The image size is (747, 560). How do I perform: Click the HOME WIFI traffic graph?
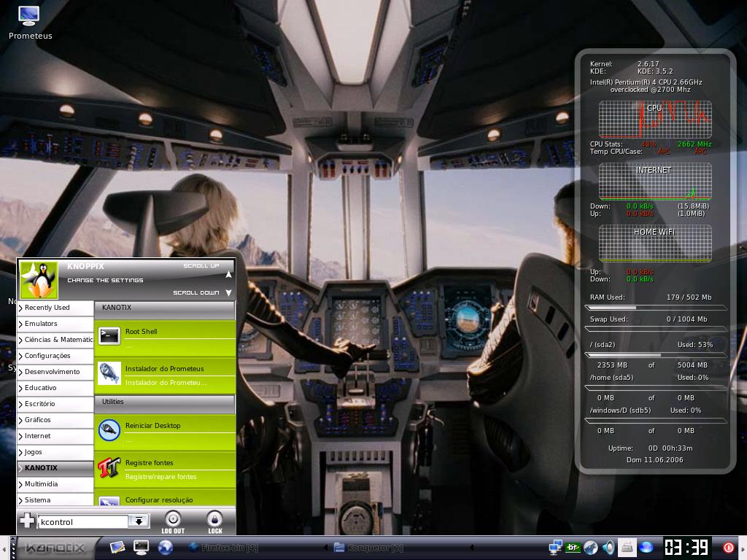click(655, 244)
